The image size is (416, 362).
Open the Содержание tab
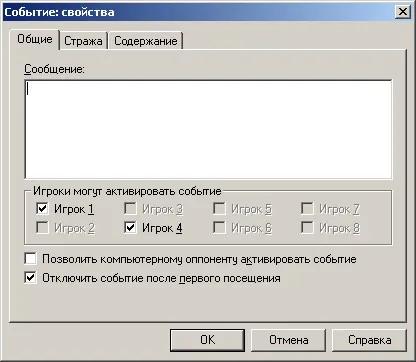click(x=146, y=41)
